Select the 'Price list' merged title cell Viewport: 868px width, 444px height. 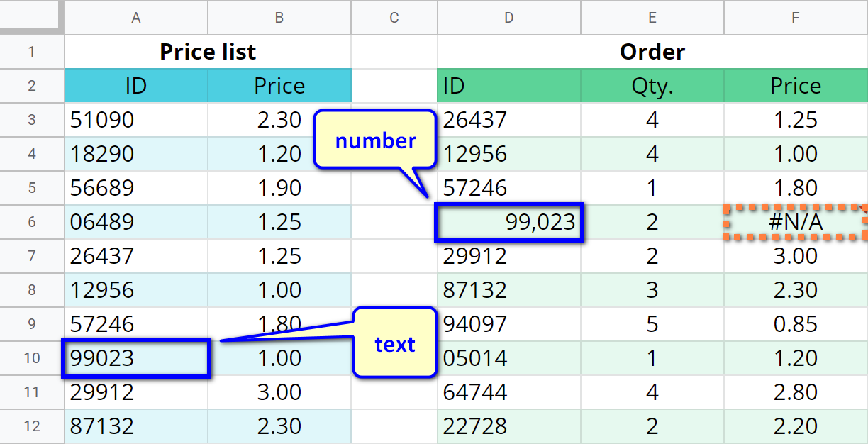coord(207,52)
